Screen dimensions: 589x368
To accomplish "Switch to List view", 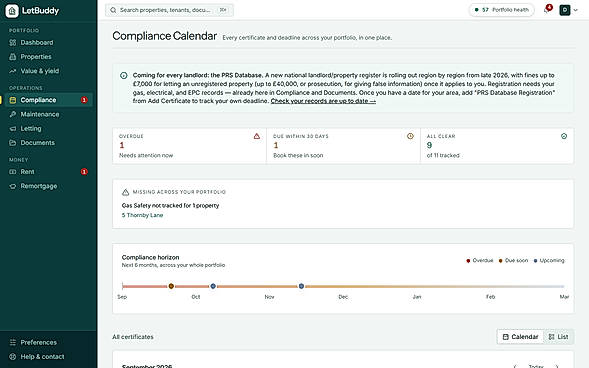I will 558,337.
